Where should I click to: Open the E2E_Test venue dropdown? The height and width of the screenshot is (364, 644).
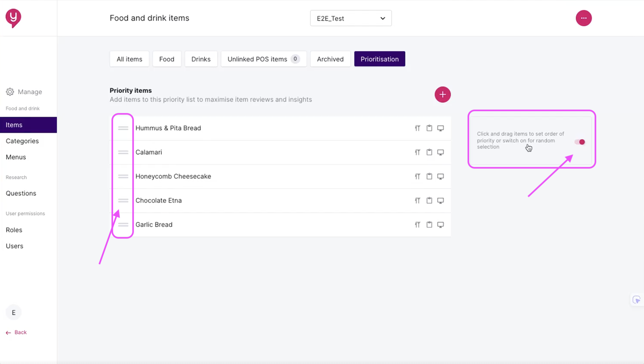coord(350,18)
